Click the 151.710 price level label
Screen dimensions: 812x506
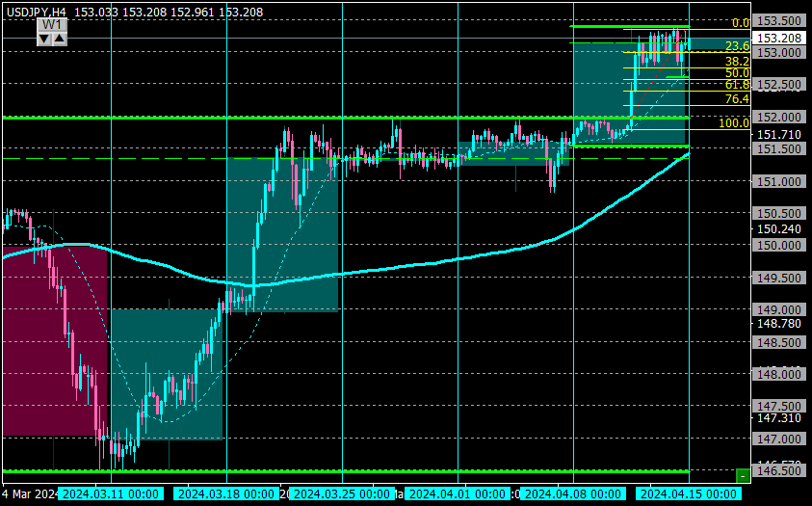(779, 135)
